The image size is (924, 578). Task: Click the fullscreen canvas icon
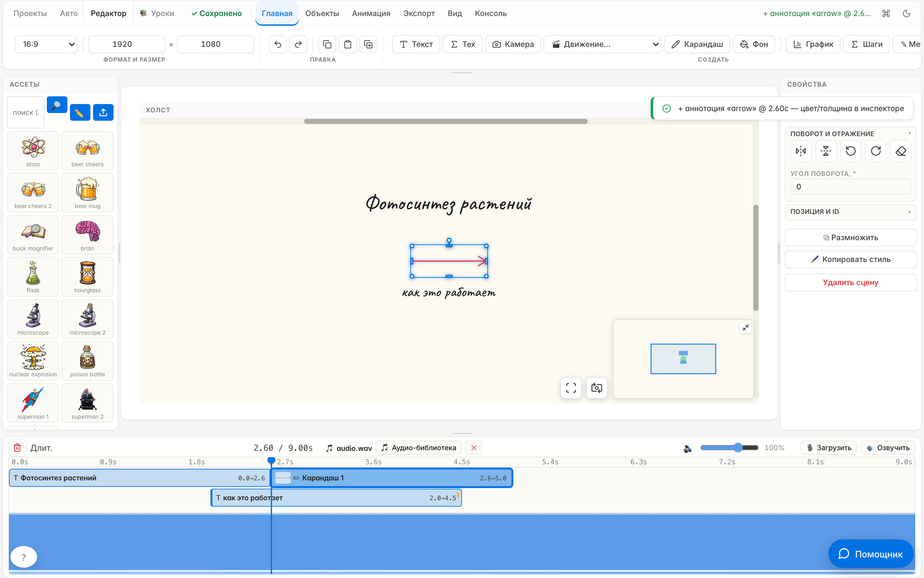(x=571, y=388)
